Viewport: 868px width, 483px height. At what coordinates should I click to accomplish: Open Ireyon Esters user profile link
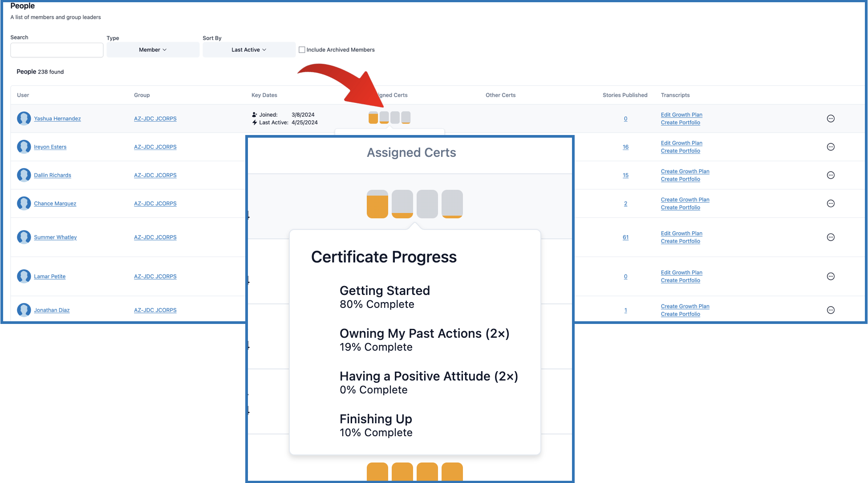pos(50,147)
